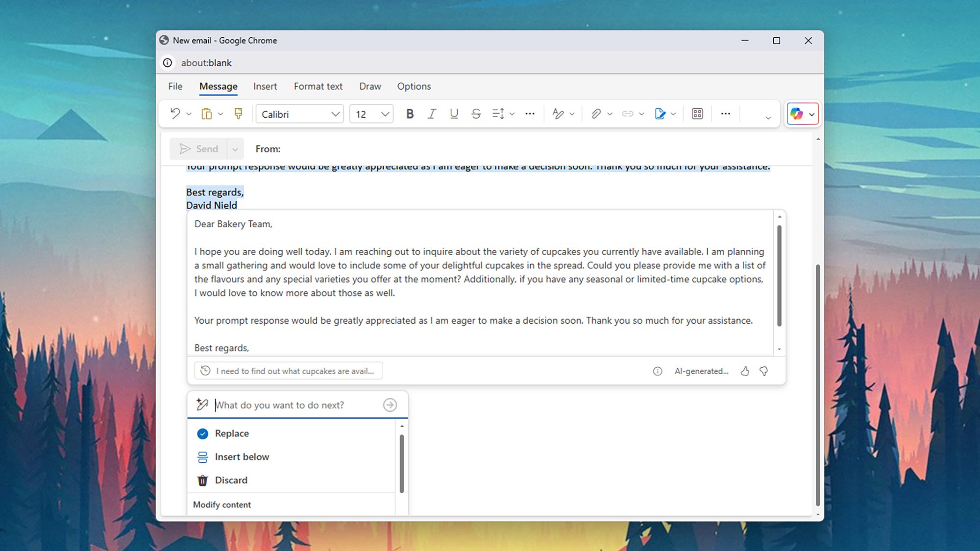The height and width of the screenshot is (551, 980).
Task: Apply underline to text
Action: (x=453, y=114)
